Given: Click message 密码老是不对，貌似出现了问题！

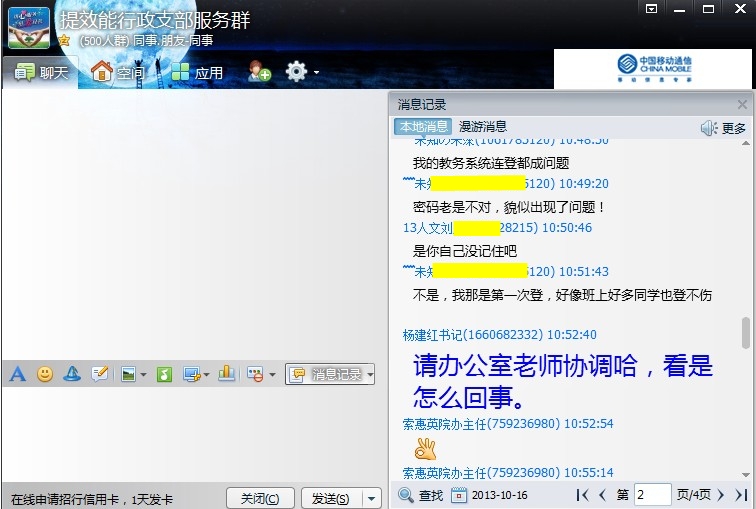Looking at the screenshot, I should [509, 207].
